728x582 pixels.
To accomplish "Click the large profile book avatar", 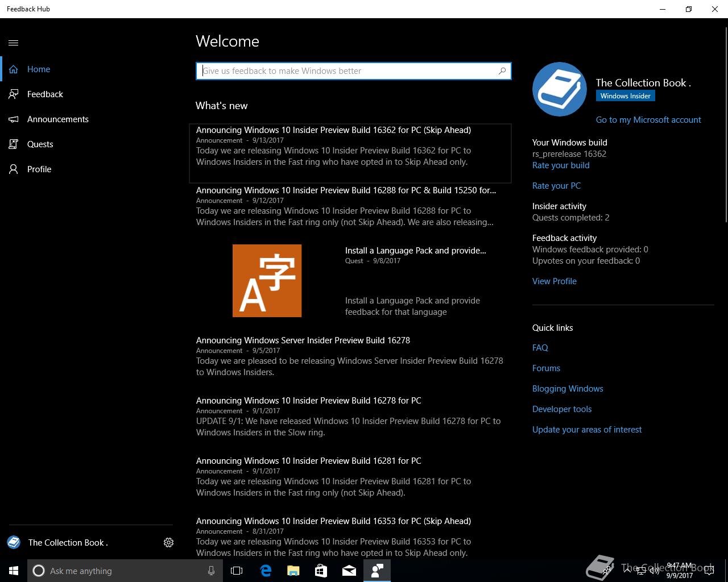I will pyautogui.click(x=560, y=89).
